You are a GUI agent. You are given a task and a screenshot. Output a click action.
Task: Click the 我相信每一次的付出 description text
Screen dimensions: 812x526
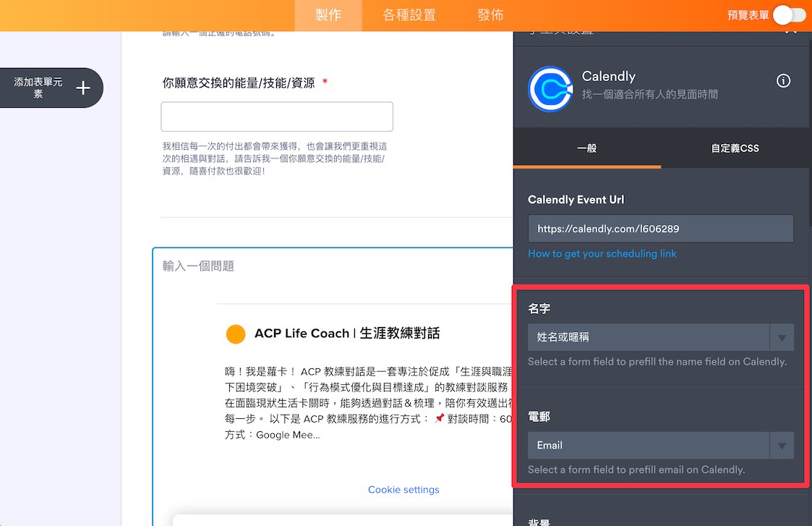[x=275, y=158]
